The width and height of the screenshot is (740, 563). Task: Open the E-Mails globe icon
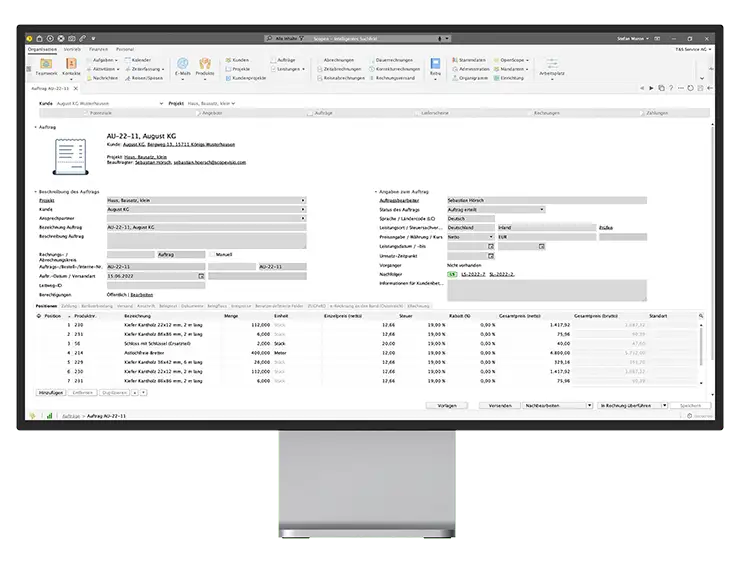(183, 65)
